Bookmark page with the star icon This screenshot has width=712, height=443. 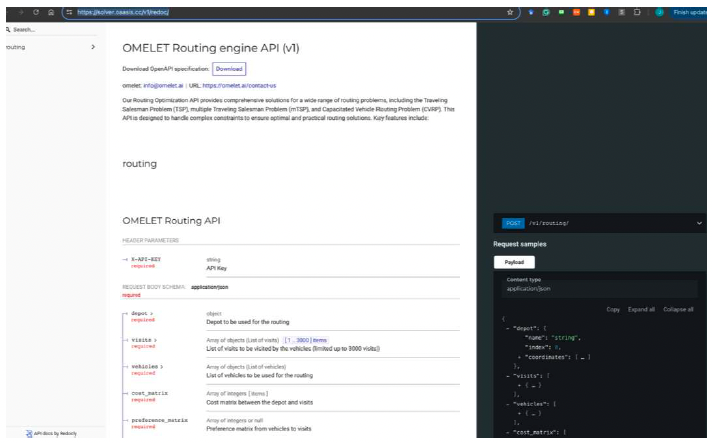point(510,12)
